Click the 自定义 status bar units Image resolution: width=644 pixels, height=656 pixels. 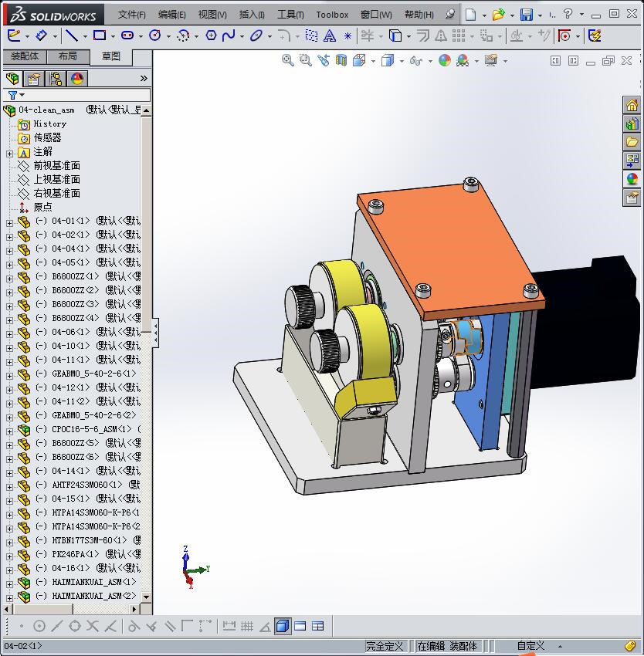[530, 646]
